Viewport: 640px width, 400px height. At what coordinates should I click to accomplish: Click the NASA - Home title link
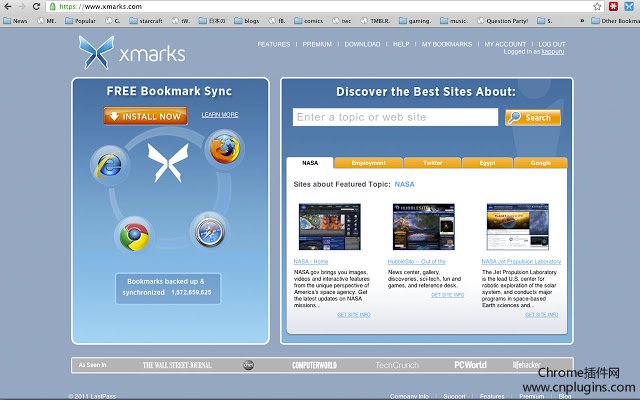pyautogui.click(x=311, y=261)
